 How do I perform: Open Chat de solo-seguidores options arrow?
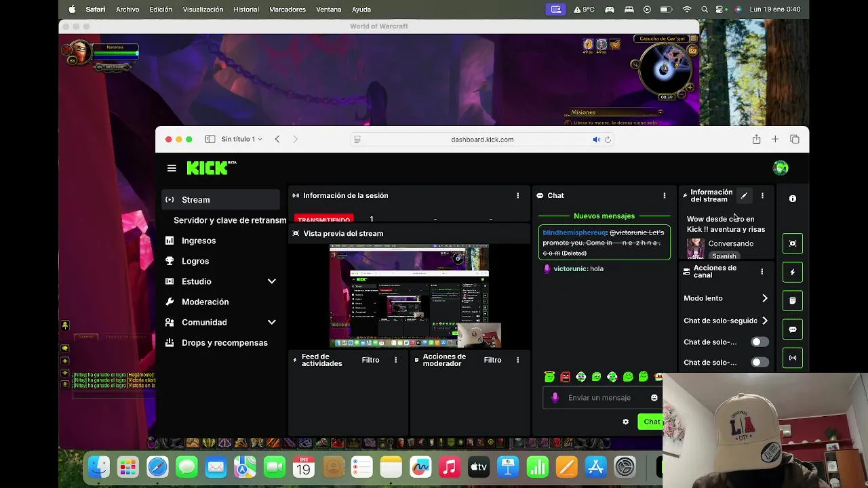point(764,321)
